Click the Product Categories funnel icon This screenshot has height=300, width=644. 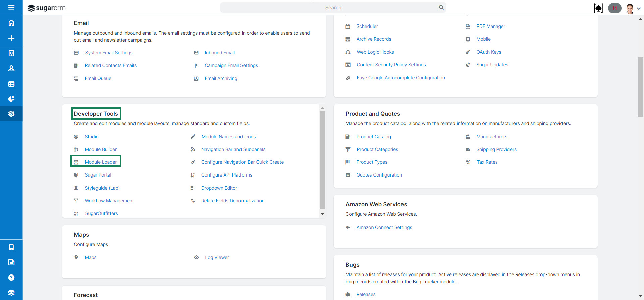tap(348, 149)
